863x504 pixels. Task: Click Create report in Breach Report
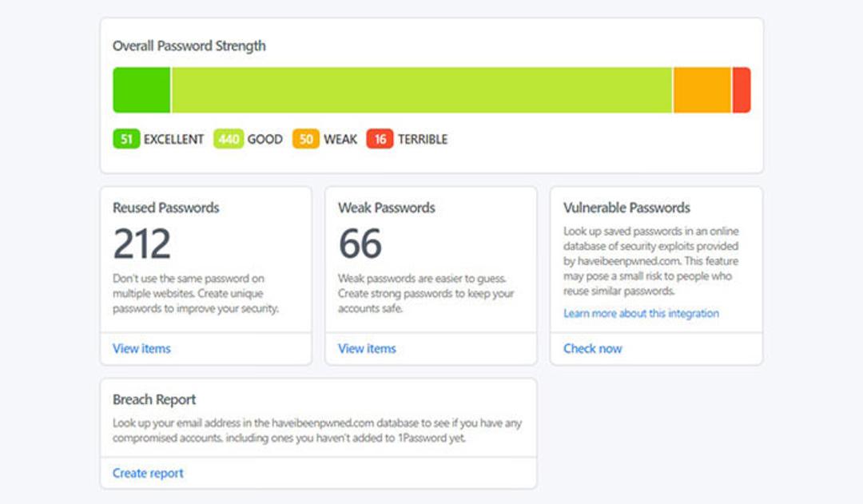tap(148, 473)
